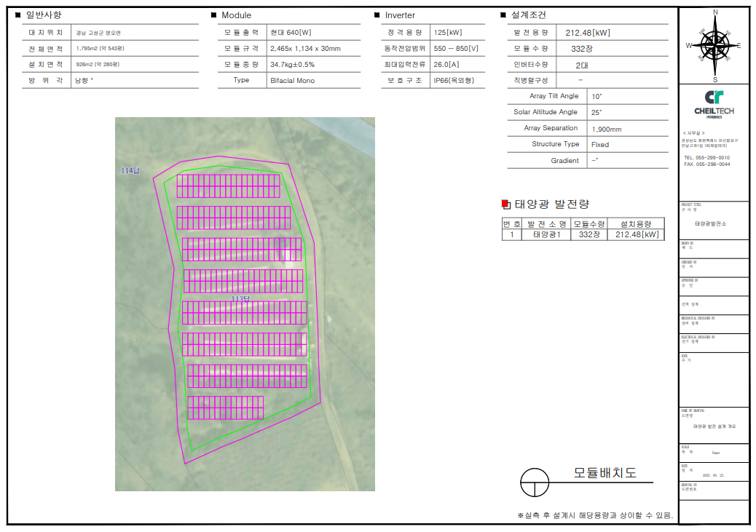Click the 태양광1 plant name cell
The width and height of the screenshot is (756, 532).
[x=546, y=234]
